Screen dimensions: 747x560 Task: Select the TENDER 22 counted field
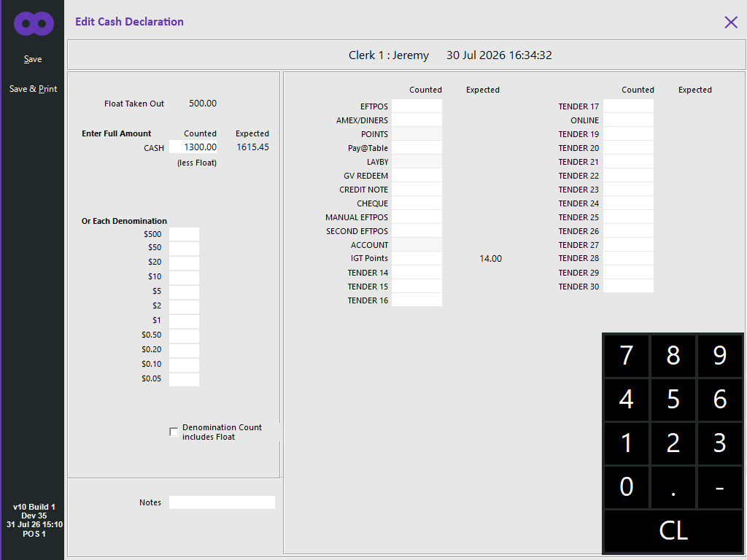628,175
